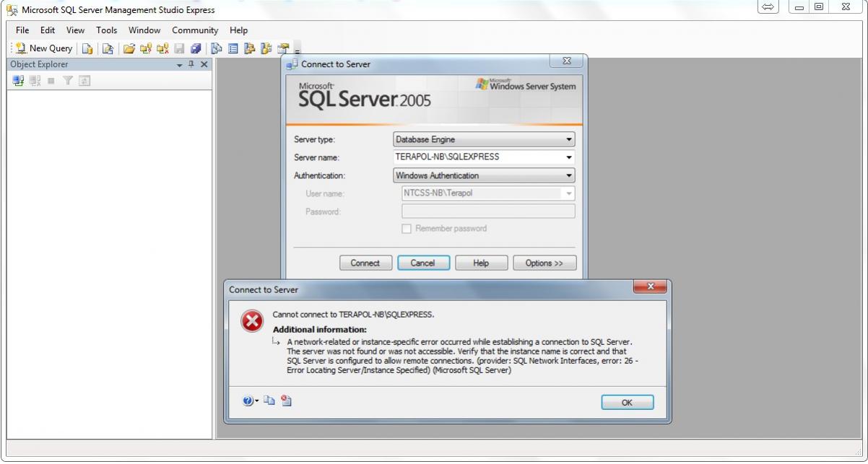Click the Object Explorer panel title
The width and height of the screenshot is (868, 464).
[39, 65]
